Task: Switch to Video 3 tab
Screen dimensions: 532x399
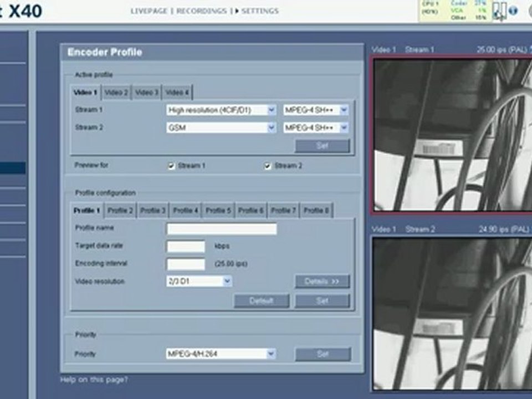Action: click(146, 93)
